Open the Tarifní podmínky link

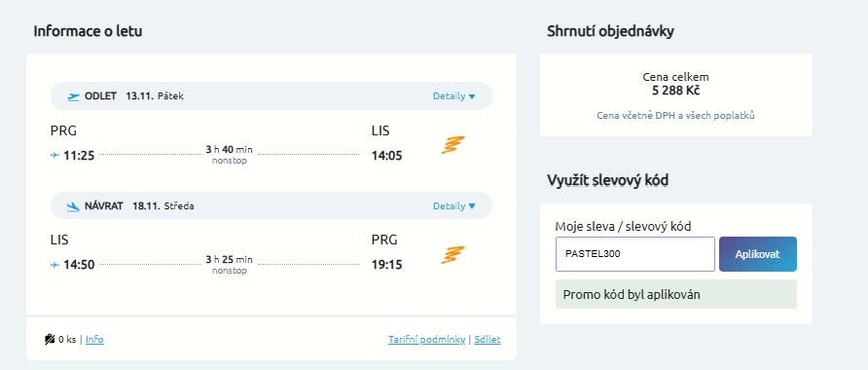click(427, 340)
